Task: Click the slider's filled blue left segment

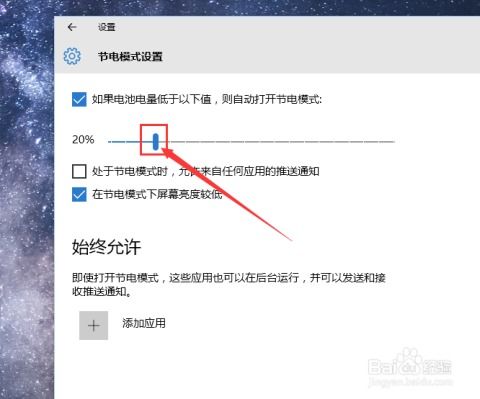Action: click(x=130, y=142)
